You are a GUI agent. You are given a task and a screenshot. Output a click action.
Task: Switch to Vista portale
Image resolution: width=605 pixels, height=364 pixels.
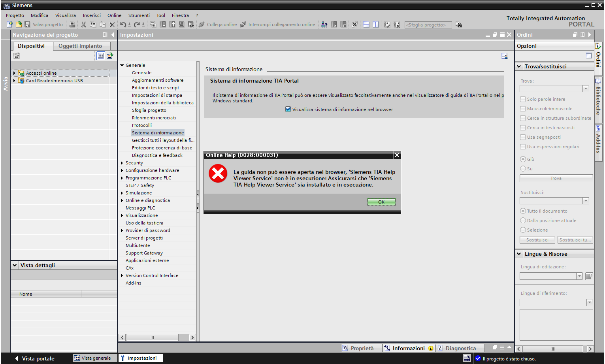coord(34,358)
